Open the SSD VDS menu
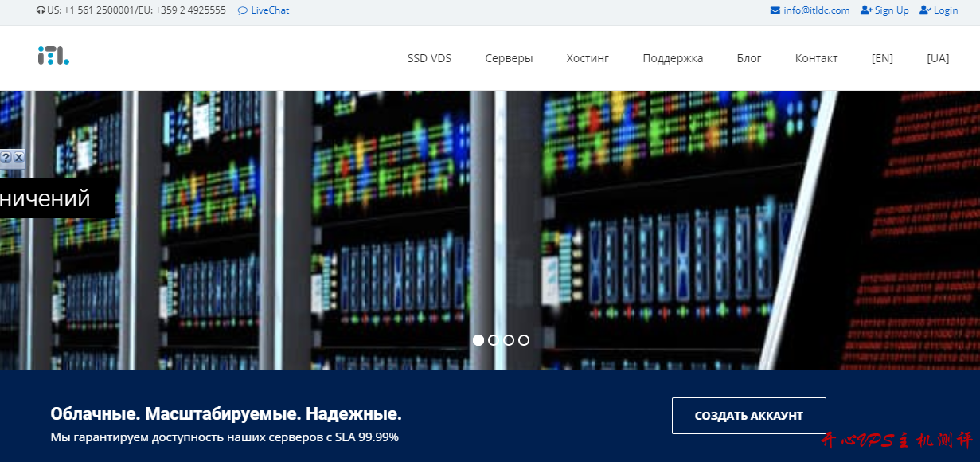The height and width of the screenshot is (462, 980). (429, 58)
